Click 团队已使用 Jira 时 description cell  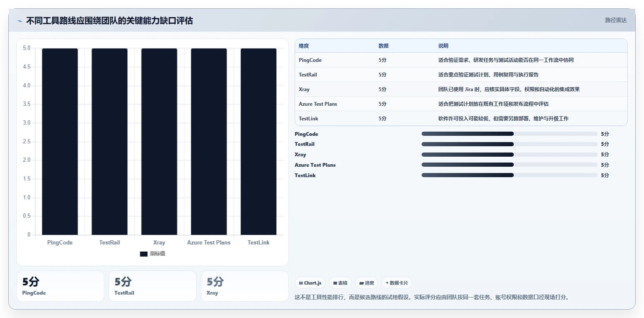point(509,89)
